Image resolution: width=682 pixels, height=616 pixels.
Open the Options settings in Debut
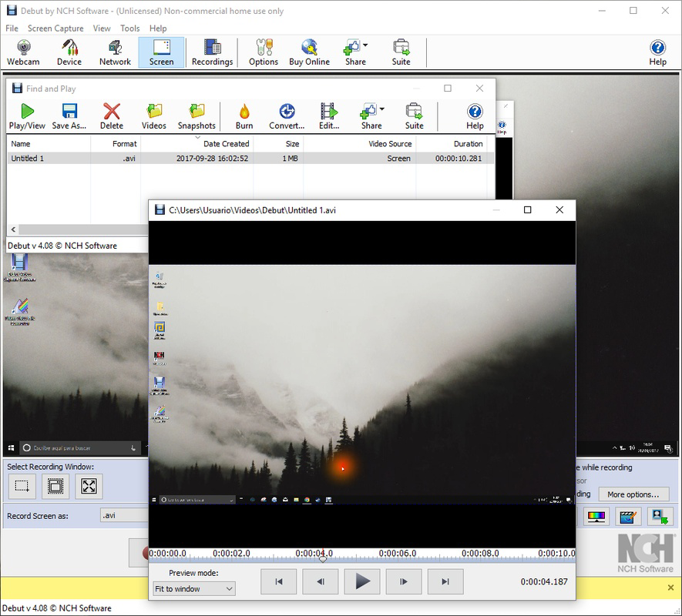[x=263, y=52]
